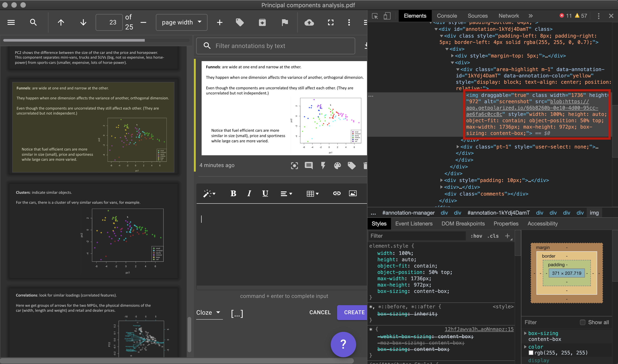Enable the Show all filter checkbox
This screenshot has height=364, width=618.
pos(583,322)
